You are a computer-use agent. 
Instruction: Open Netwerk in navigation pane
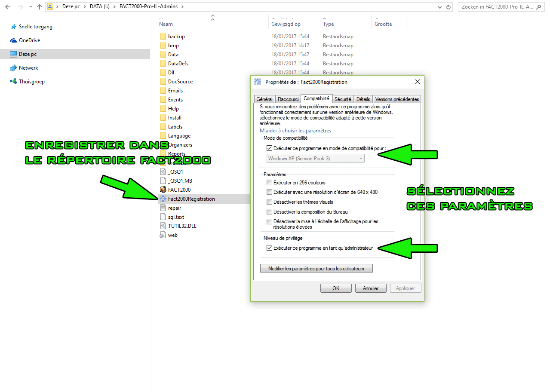(x=28, y=68)
